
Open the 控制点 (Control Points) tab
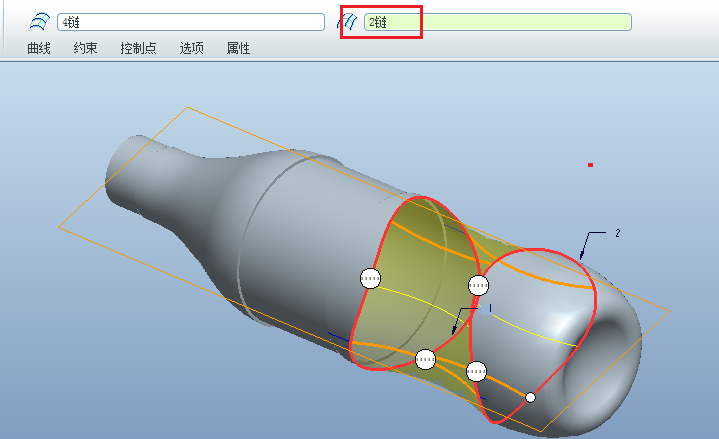click(138, 48)
